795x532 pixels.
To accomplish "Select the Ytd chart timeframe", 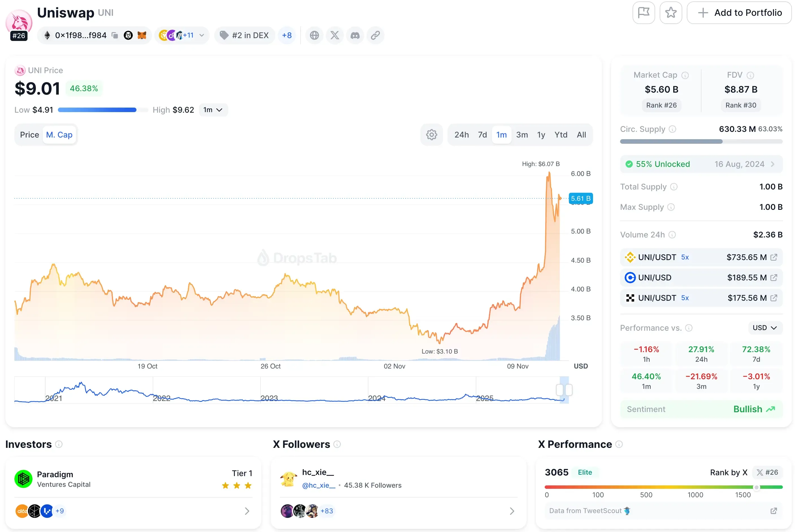I will click(x=561, y=135).
